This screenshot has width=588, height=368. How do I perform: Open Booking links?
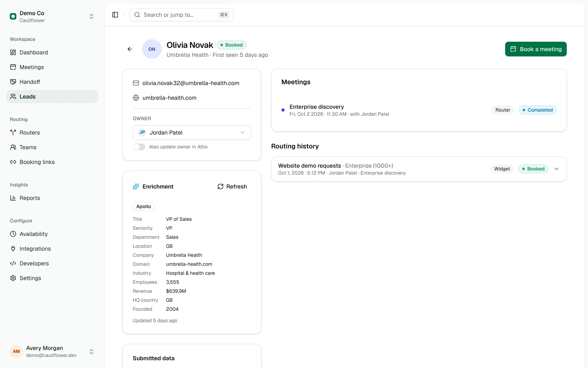click(x=52, y=162)
